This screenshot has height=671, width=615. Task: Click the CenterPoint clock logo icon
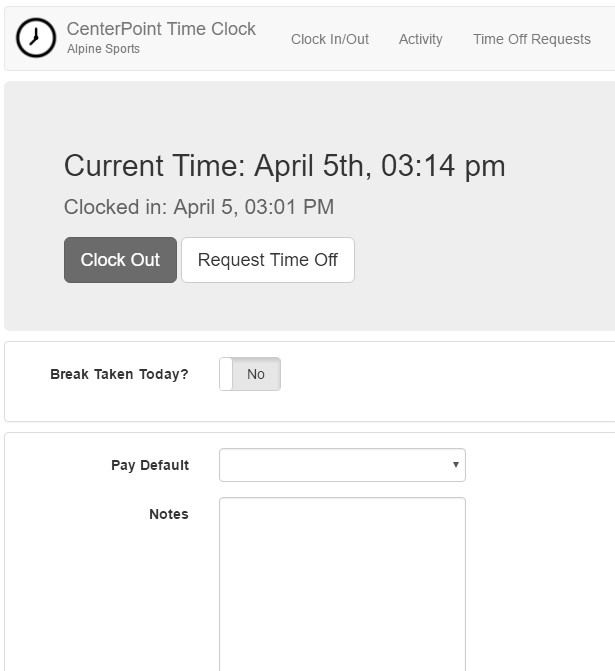tap(36, 38)
